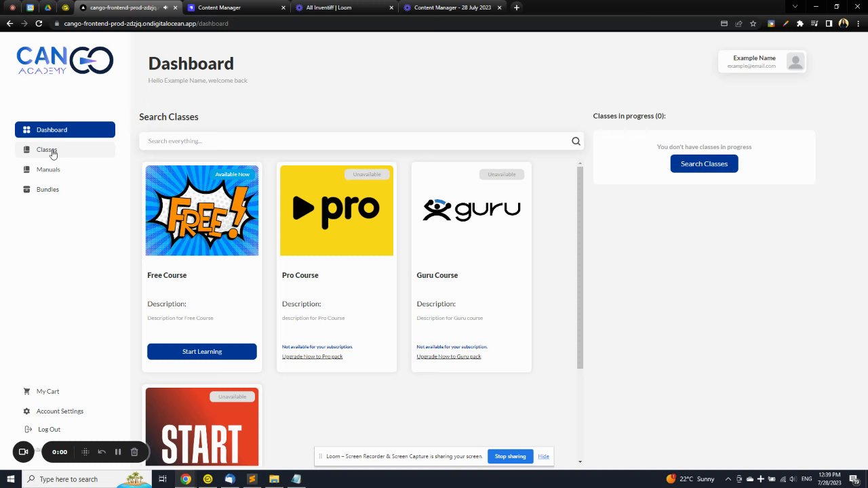The width and height of the screenshot is (868, 488).
Task: Click the Loom restart recording icon
Action: coord(102,452)
